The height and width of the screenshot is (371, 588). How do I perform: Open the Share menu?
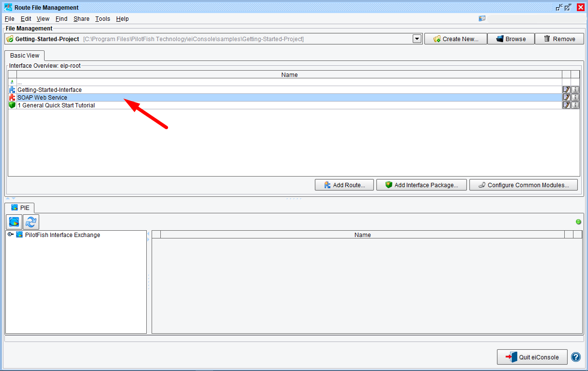[x=81, y=19]
